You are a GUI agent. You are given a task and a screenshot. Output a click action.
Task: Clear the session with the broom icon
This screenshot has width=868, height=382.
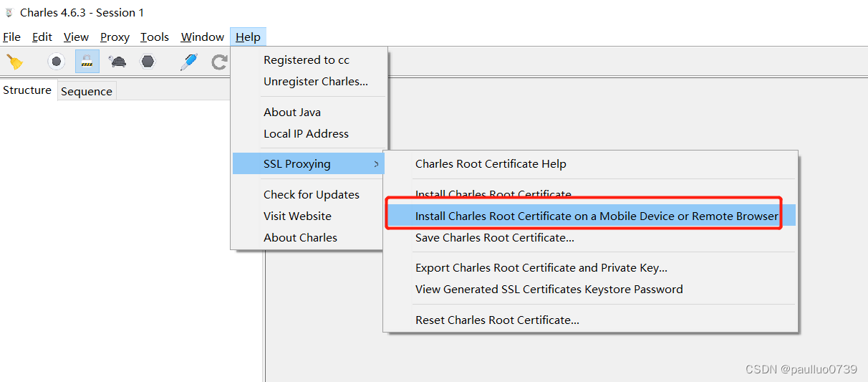14,62
